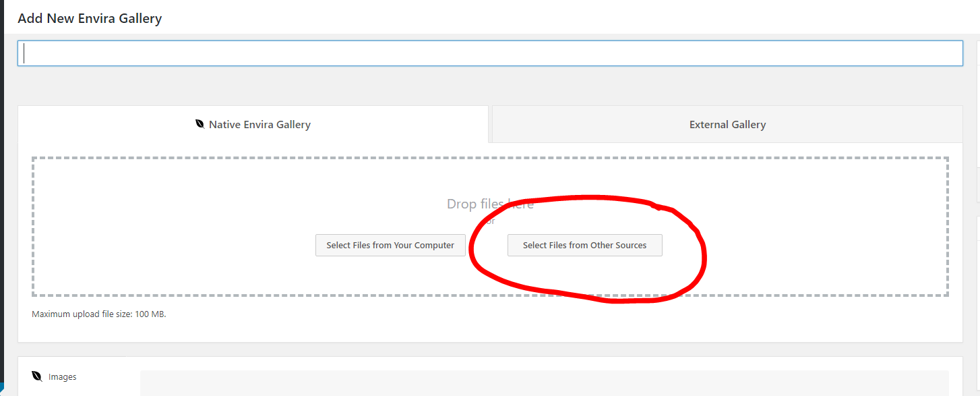Click the maximum upload file size note
This screenshot has height=396, width=980.
click(99, 314)
